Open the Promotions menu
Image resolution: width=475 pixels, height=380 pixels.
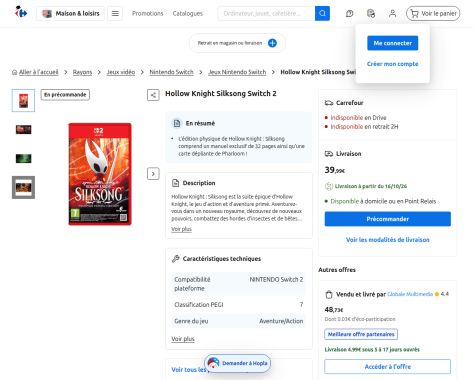click(x=147, y=13)
